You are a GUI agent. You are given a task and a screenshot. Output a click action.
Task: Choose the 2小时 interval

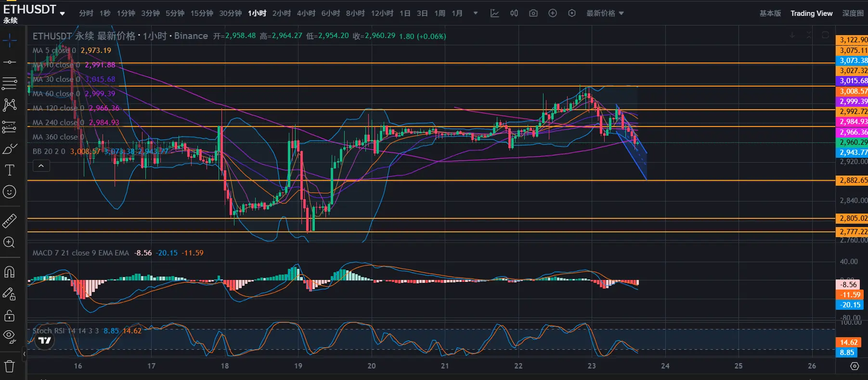[282, 13]
